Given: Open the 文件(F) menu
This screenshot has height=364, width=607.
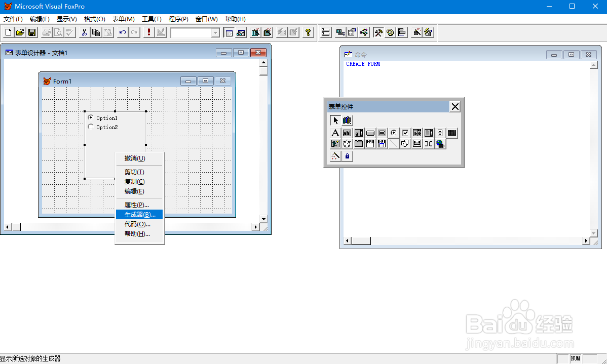Looking at the screenshot, I should click(x=13, y=19).
